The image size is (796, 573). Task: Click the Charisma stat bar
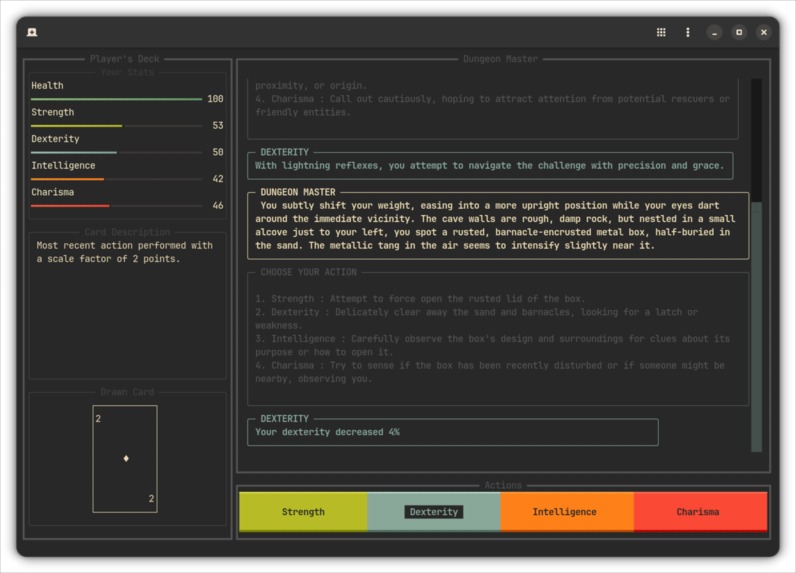pyautogui.click(x=116, y=206)
